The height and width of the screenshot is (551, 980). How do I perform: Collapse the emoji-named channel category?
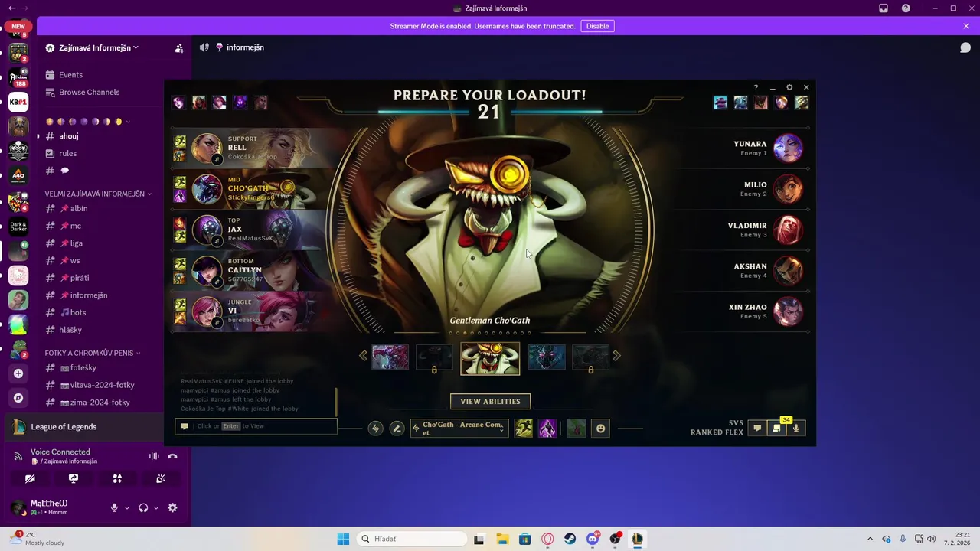pyautogui.click(x=87, y=121)
